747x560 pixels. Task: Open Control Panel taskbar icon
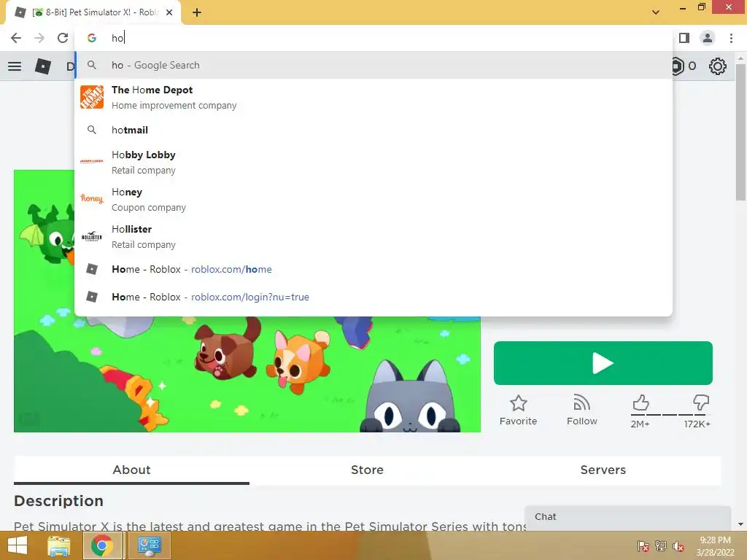pos(149,545)
